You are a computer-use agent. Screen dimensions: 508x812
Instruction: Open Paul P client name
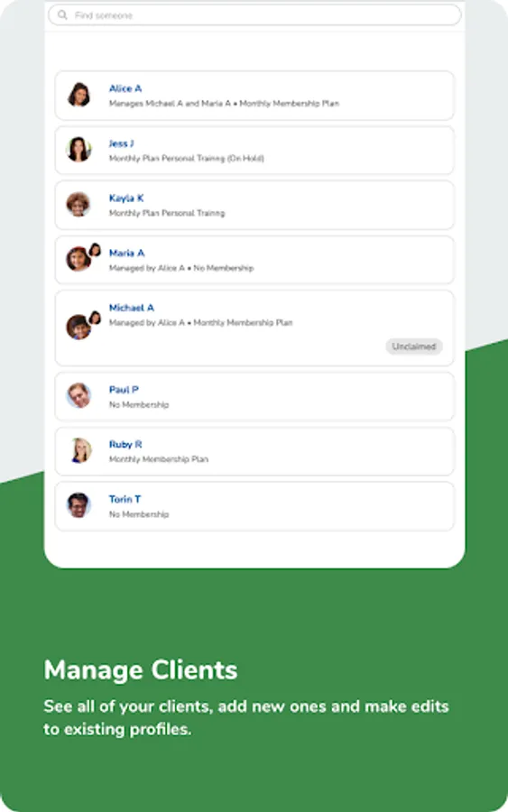pos(124,390)
